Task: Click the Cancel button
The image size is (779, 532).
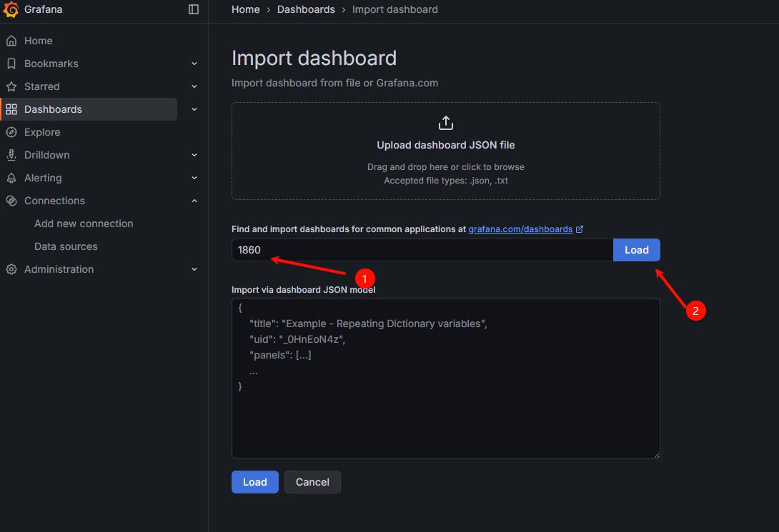Action: [312, 482]
